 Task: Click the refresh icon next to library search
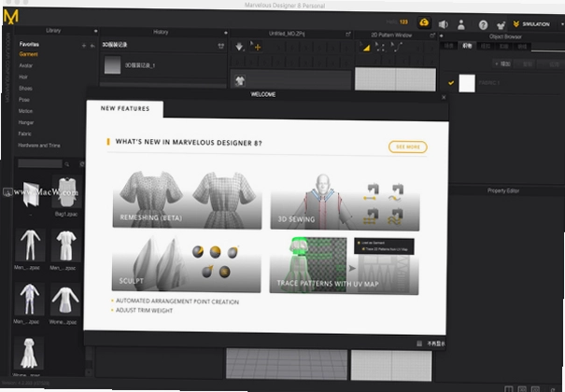tap(81, 164)
